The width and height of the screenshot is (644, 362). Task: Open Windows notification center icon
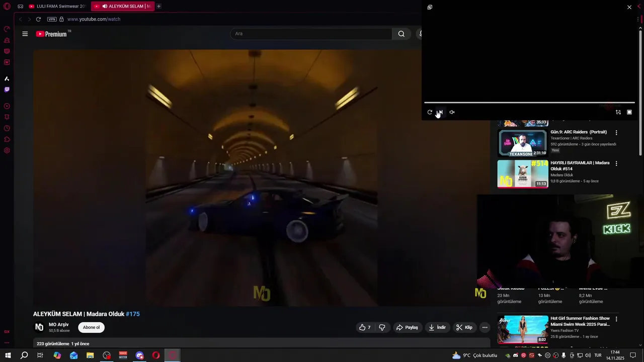[x=633, y=355]
